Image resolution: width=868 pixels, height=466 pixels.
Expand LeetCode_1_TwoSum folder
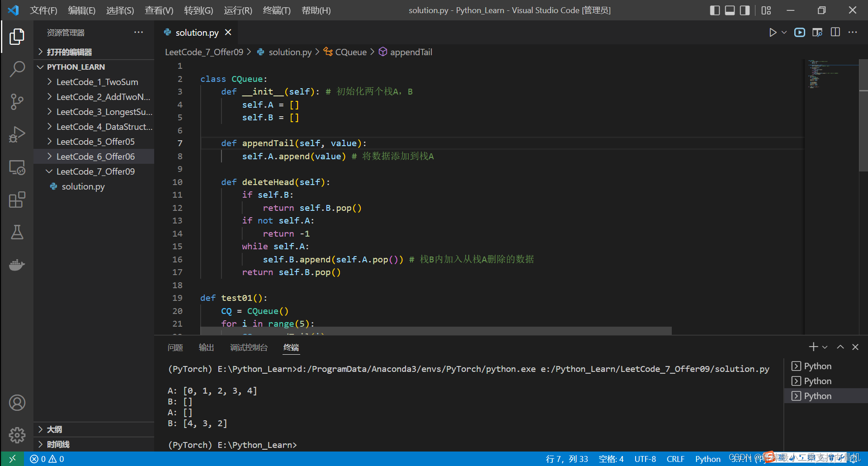click(94, 82)
